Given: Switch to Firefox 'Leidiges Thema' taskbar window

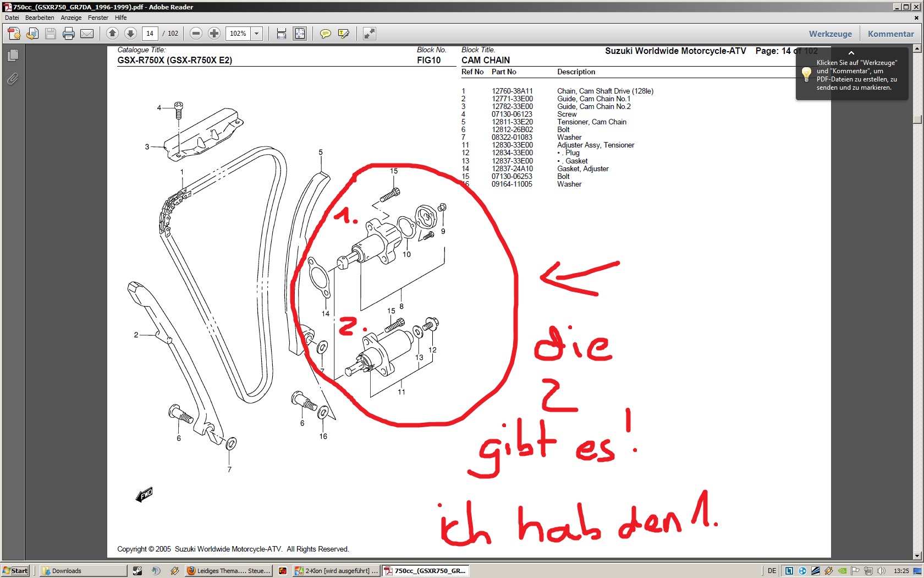Looking at the screenshot, I should click(x=229, y=571).
